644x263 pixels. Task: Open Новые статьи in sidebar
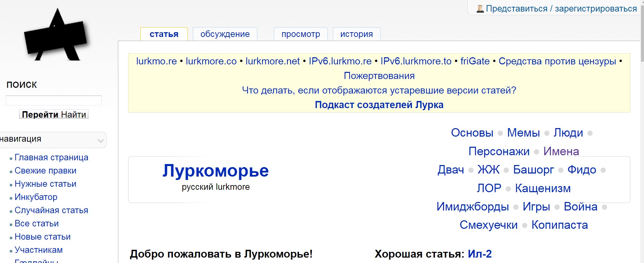pyautogui.click(x=43, y=237)
